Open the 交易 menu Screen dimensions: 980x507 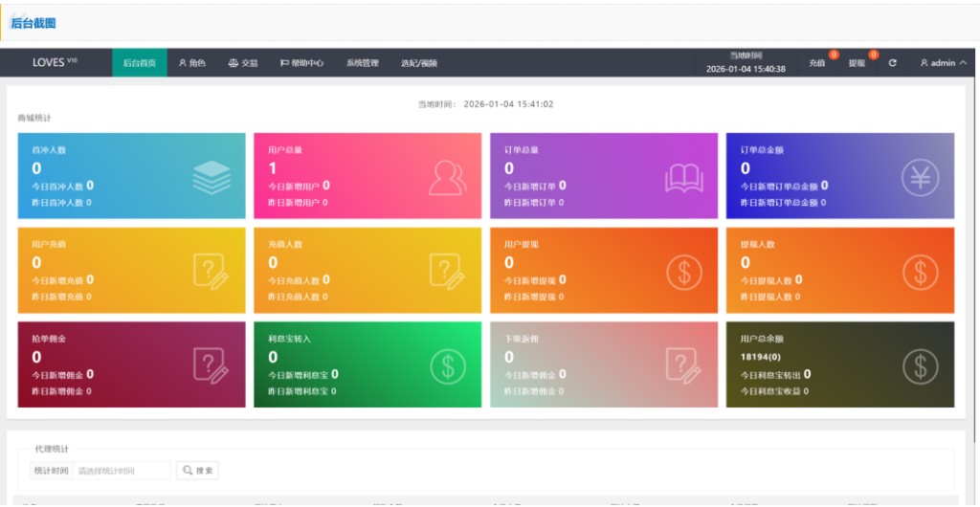242,62
